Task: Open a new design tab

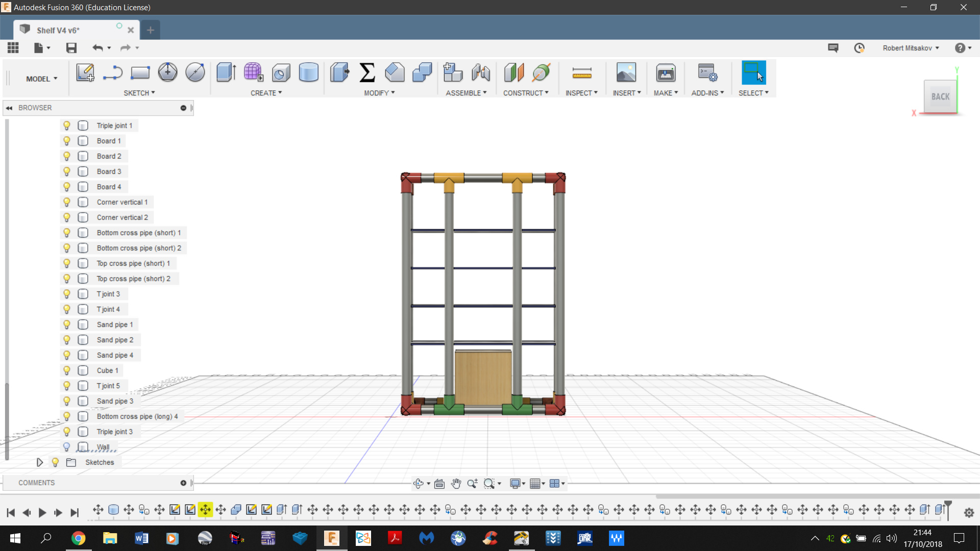Action: (150, 30)
